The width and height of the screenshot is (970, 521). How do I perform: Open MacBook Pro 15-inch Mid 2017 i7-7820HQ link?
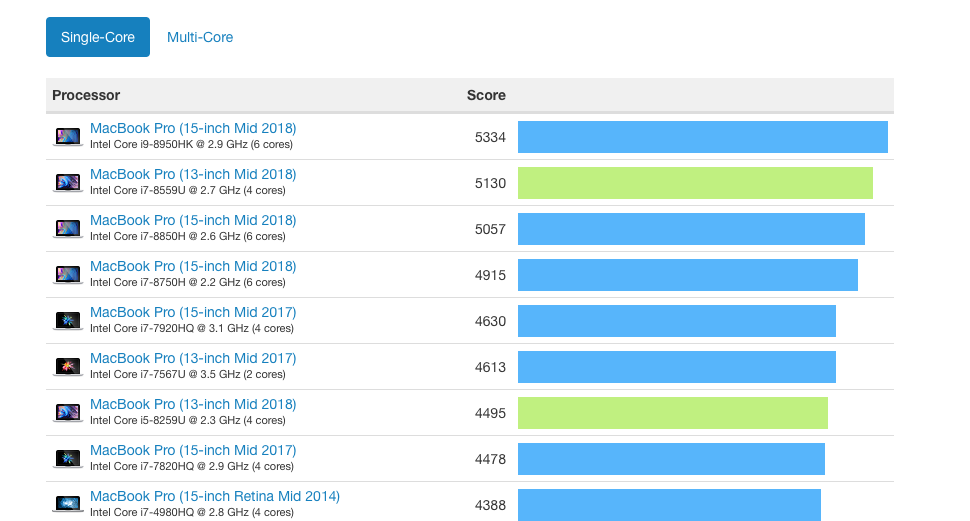193,450
